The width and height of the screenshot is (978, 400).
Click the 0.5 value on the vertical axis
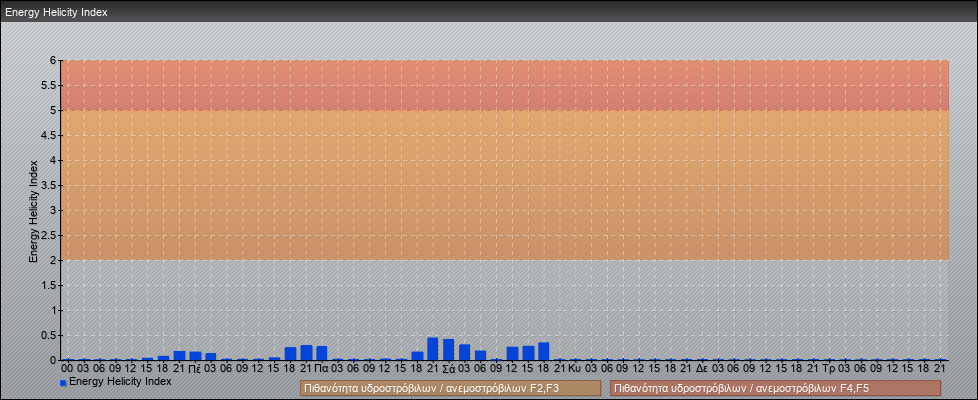49,335
